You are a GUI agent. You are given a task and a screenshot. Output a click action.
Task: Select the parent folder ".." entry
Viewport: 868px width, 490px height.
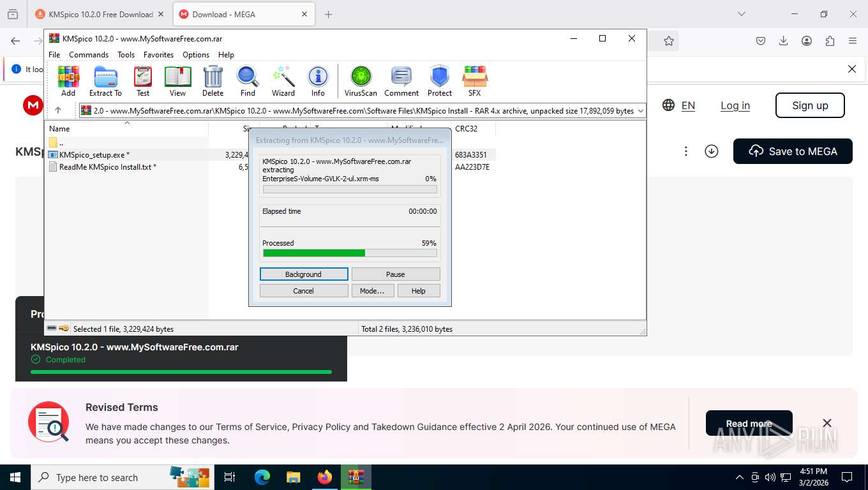click(56, 142)
